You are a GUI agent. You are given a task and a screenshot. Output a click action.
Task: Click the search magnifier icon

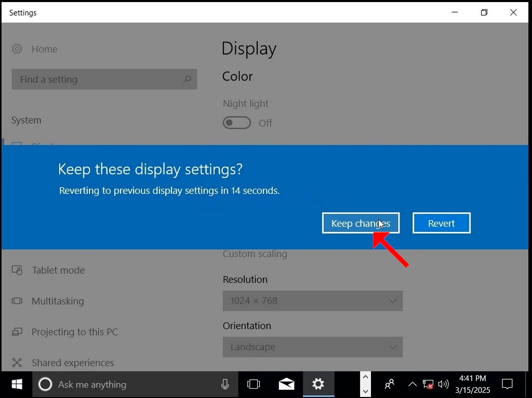[187, 79]
